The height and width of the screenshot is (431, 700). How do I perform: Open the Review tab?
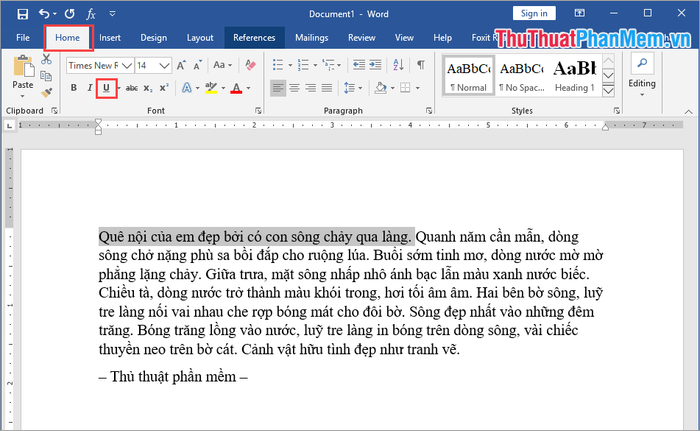pos(362,38)
